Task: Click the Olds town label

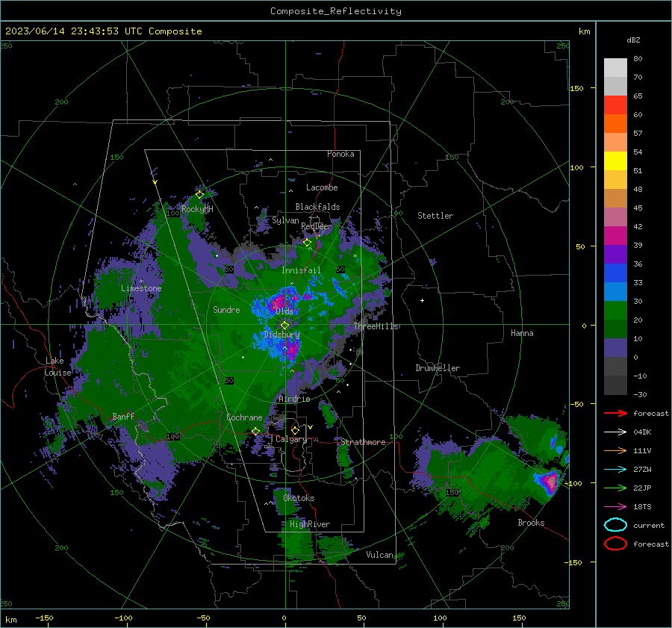Action: pyautogui.click(x=284, y=311)
